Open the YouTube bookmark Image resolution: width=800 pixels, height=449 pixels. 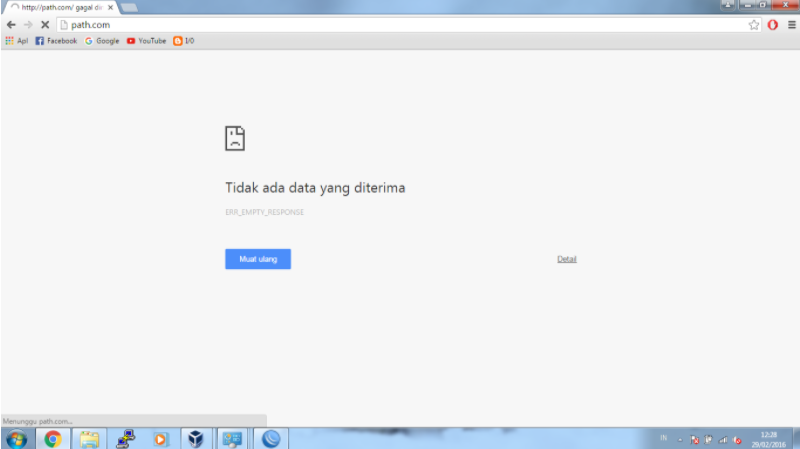pyautogui.click(x=146, y=41)
